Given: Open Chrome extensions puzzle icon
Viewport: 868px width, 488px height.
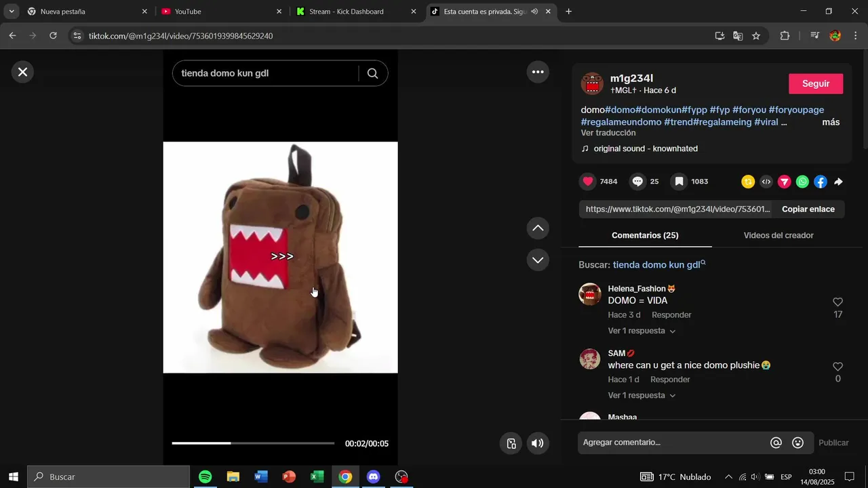Looking at the screenshot, I should coord(785,36).
